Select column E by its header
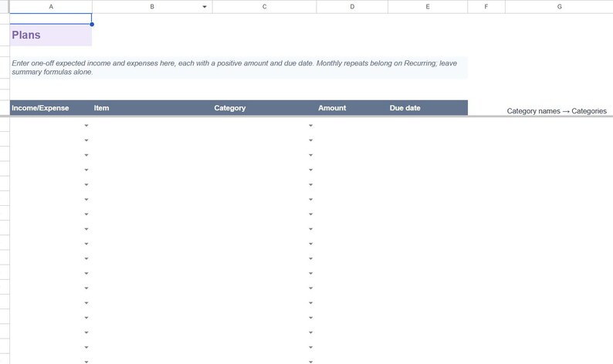Image resolution: width=613 pixels, height=364 pixels. (428, 7)
